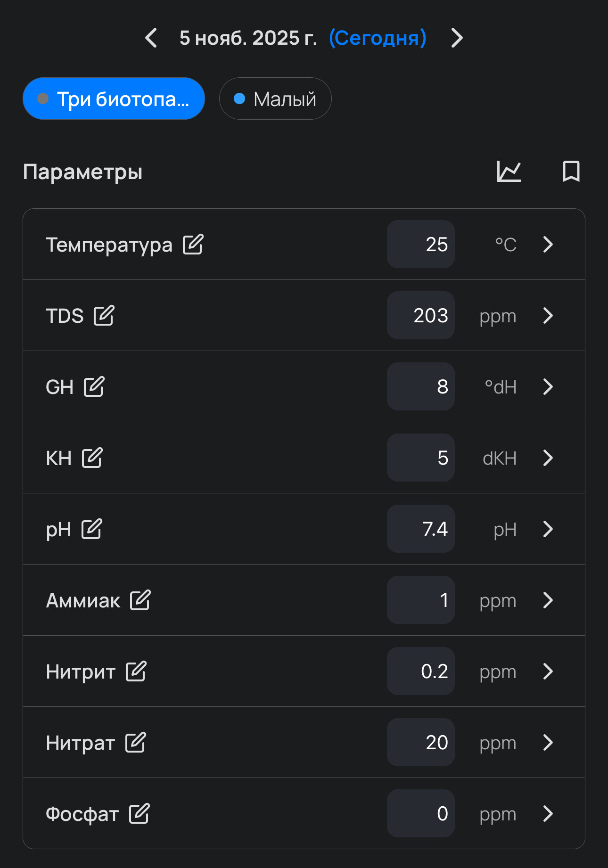The image size is (608, 868).
Task: Open Нитрат details with the chevron
Action: 548,743
